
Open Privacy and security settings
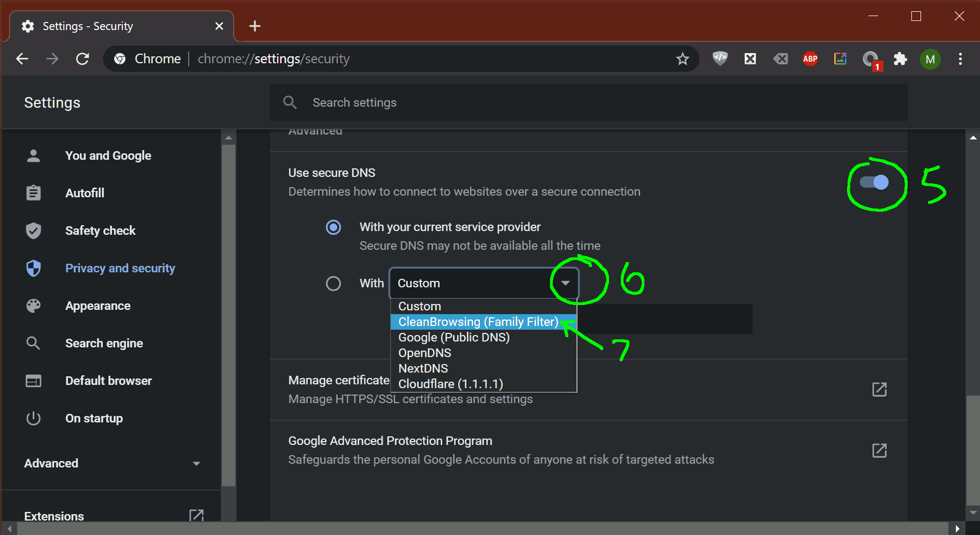[x=120, y=268]
